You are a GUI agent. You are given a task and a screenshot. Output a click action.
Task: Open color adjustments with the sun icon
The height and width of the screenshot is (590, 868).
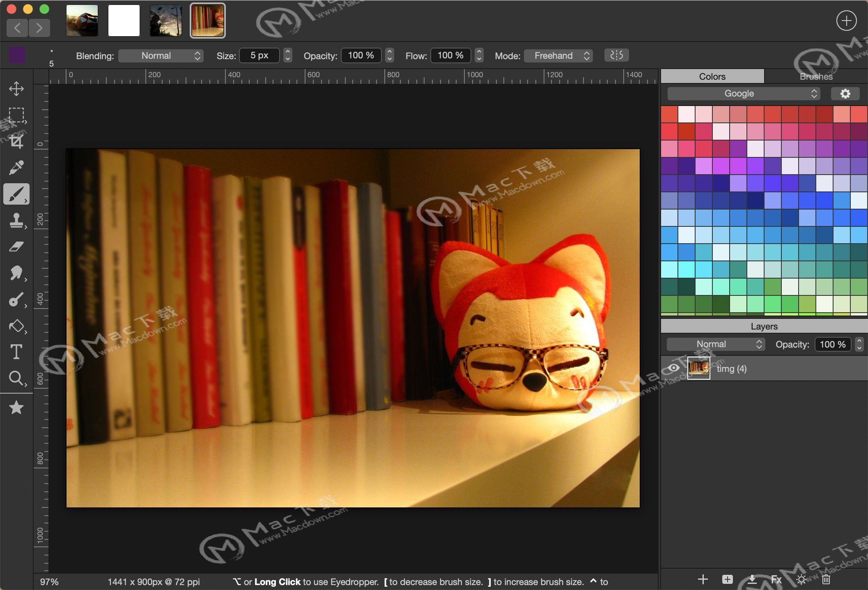pos(801,579)
